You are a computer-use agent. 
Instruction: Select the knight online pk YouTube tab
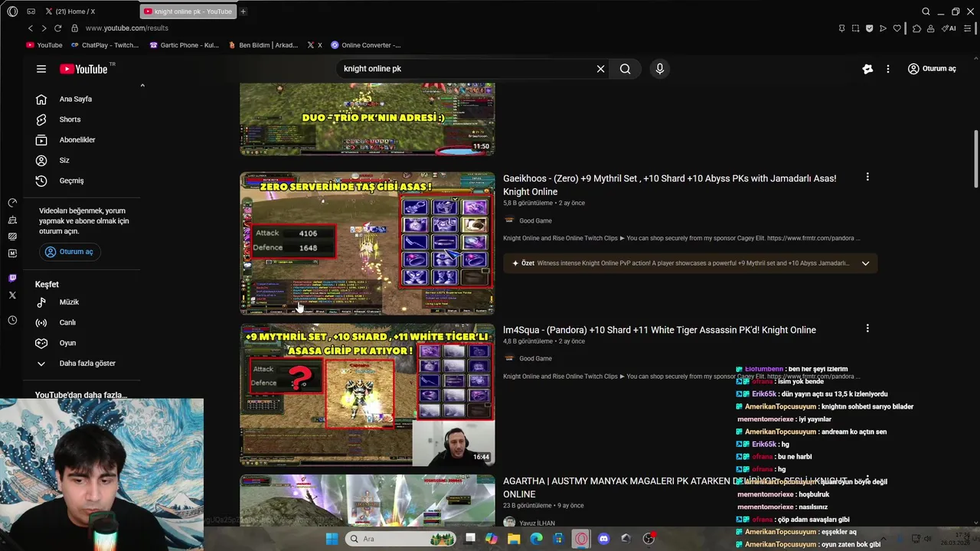click(188, 11)
